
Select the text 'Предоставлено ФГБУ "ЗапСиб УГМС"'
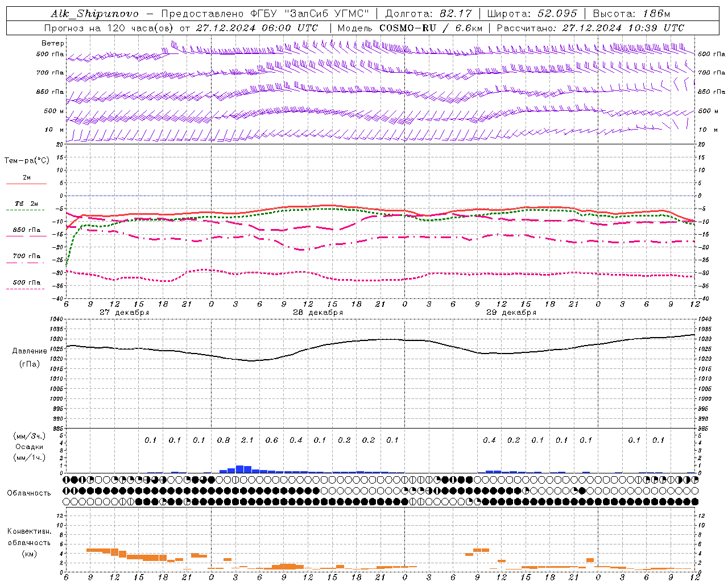pos(266,14)
